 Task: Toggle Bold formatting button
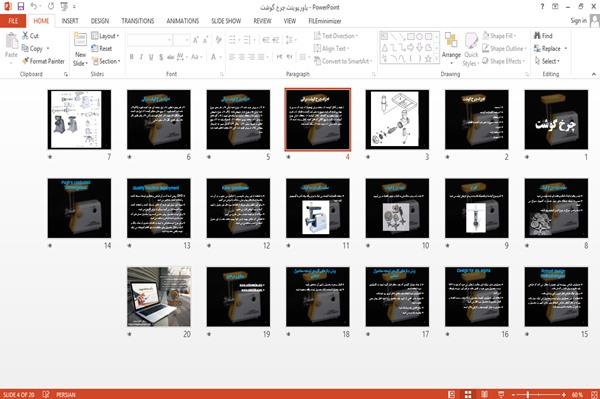click(132, 57)
